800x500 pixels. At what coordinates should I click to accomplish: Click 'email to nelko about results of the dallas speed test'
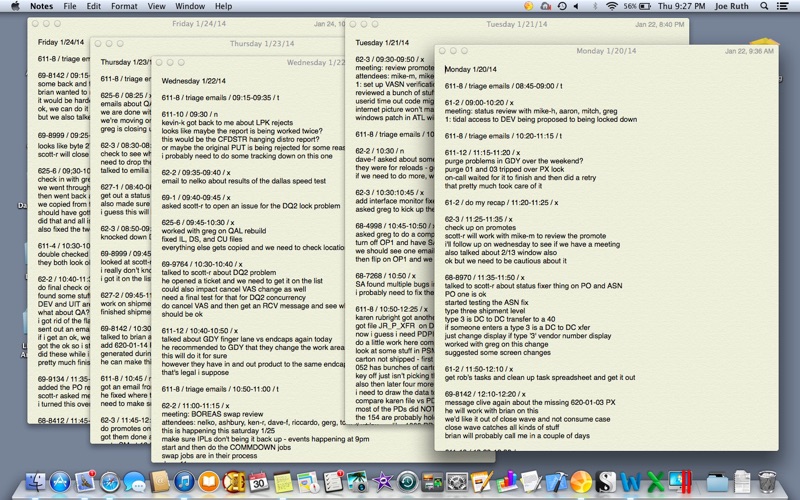coord(244,181)
